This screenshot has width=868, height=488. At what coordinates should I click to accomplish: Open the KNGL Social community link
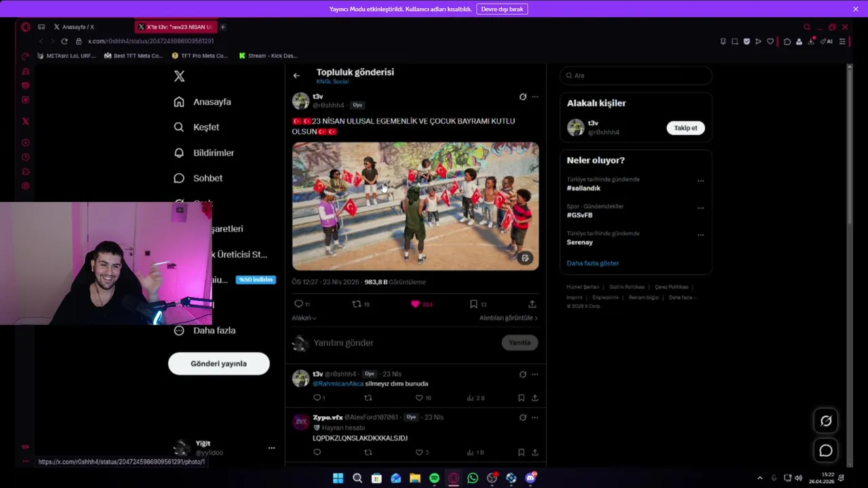332,81
